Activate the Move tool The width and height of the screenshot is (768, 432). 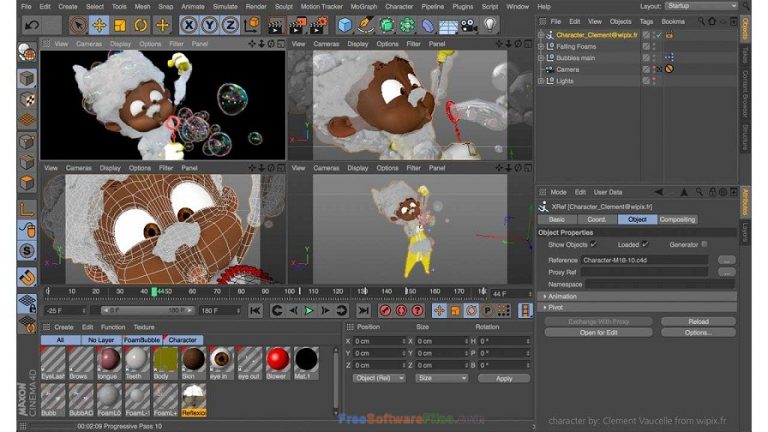[x=99, y=25]
